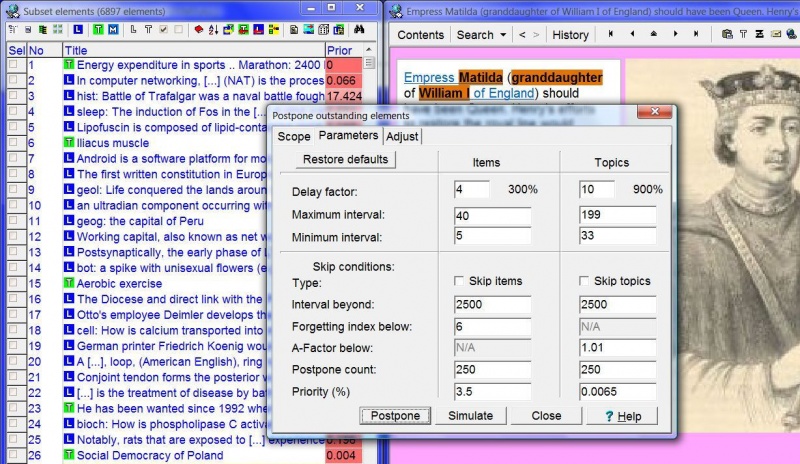Screen dimensions: 800x464
Task: Click the blue L with red underline icon
Action: (x=259, y=30)
